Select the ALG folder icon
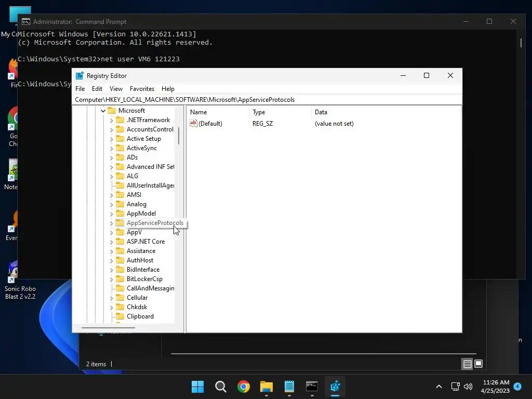The width and height of the screenshot is (532, 399). coord(120,176)
